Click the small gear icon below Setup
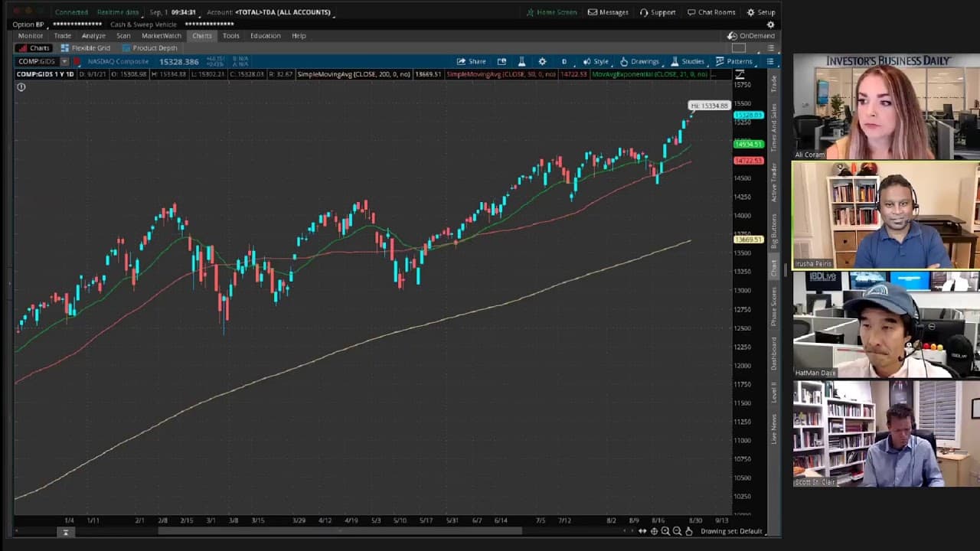 (x=770, y=24)
